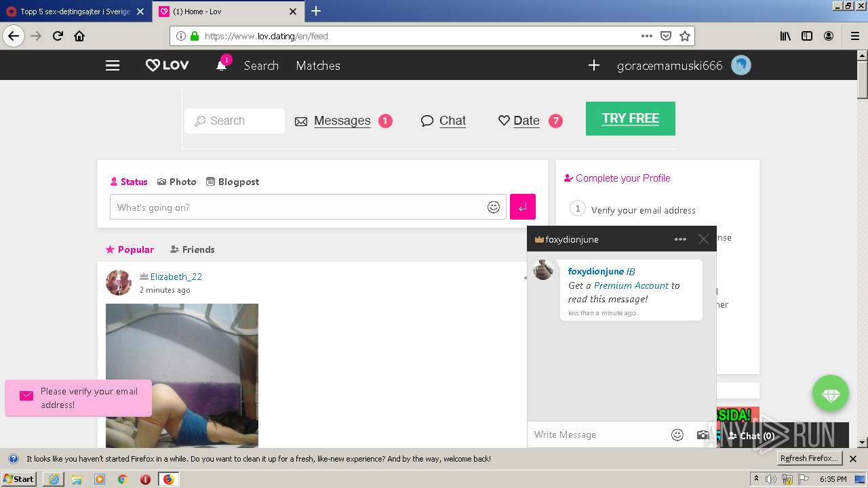
Task: Open the page actions three-dots menu in the URL bar
Action: pos(647,36)
